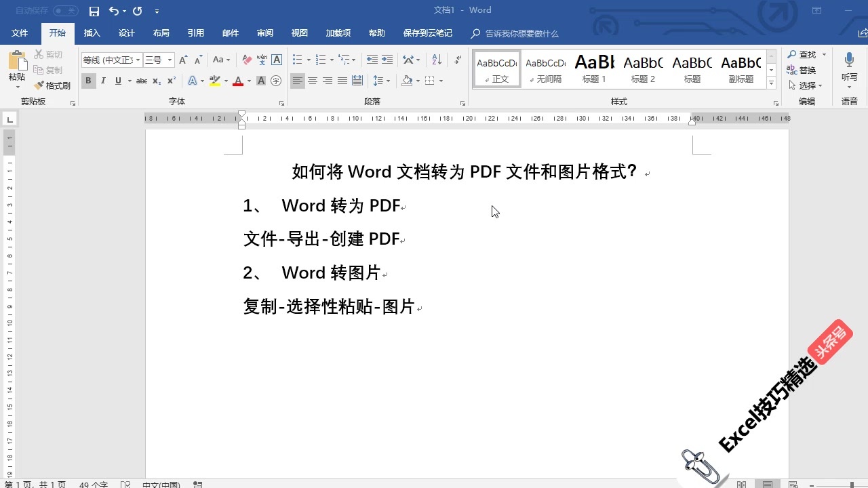Viewport: 868px width, 488px height.
Task: Toggle Italic formatting
Action: (x=103, y=81)
